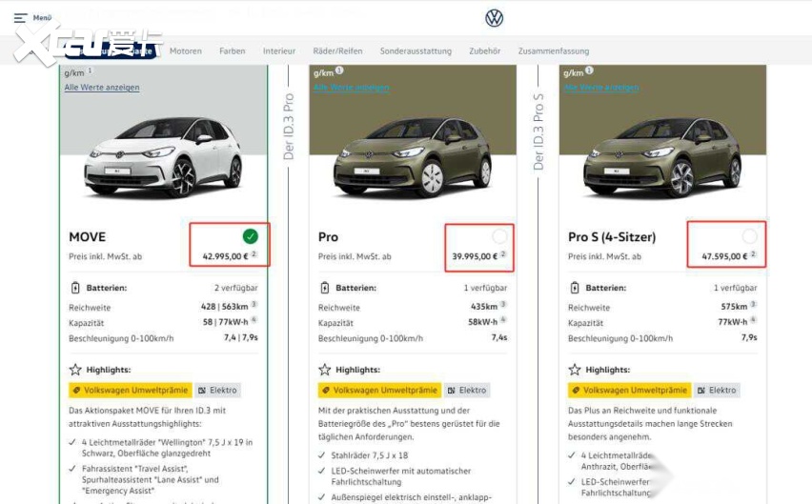812x504 pixels.
Task: Click the 58 | 77kW-h capacity value
Action: (225, 322)
